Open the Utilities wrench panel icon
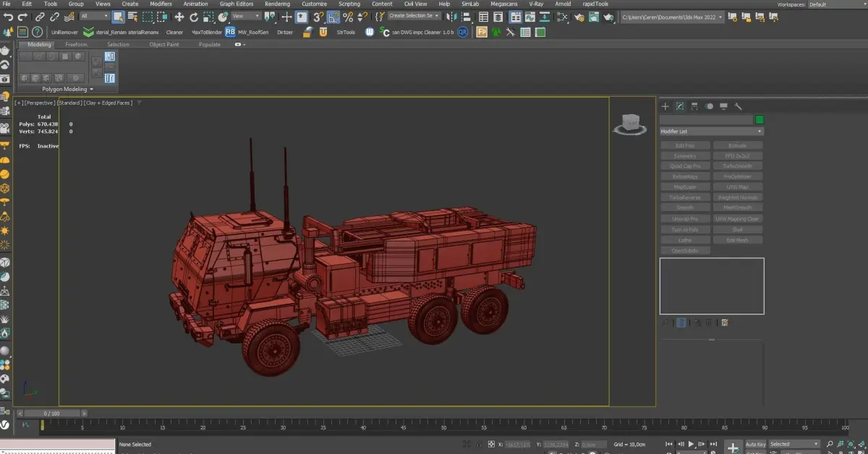 pyautogui.click(x=739, y=106)
